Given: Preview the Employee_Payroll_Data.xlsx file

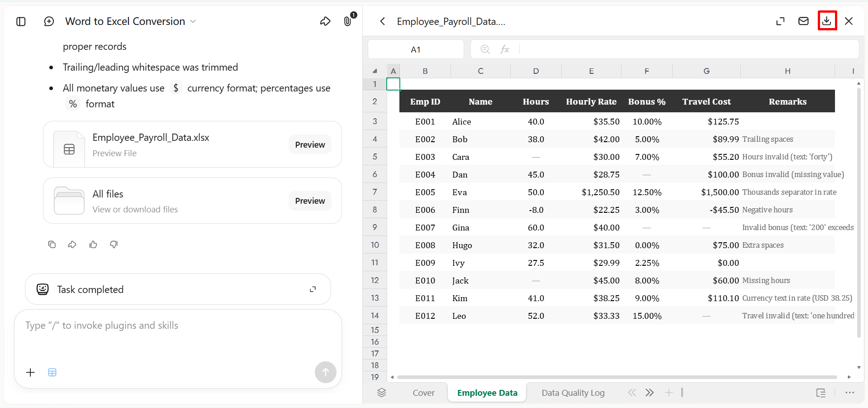Looking at the screenshot, I should (310, 144).
